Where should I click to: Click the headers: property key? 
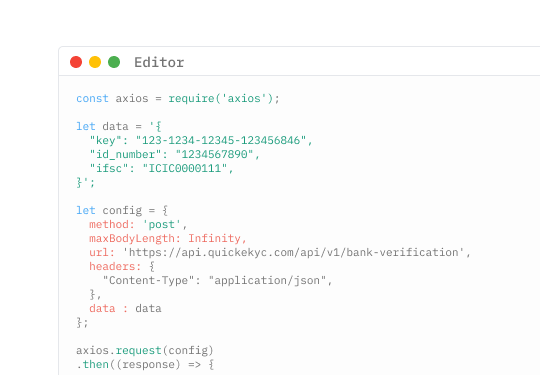pos(115,267)
